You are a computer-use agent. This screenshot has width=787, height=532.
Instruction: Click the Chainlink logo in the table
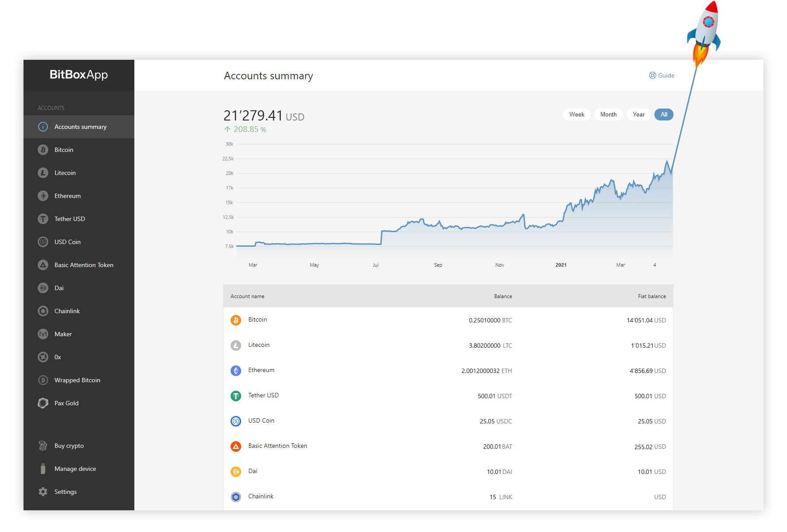tap(236, 497)
